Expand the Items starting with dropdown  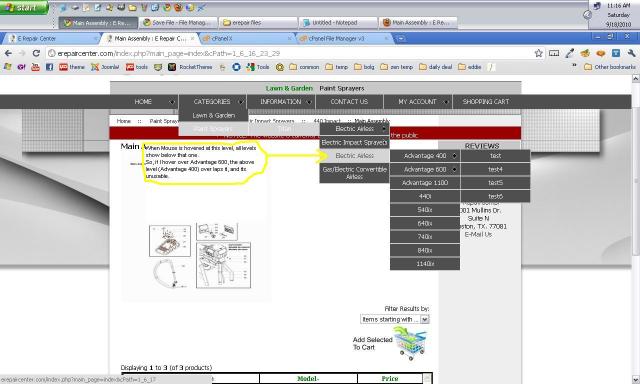(424, 320)
